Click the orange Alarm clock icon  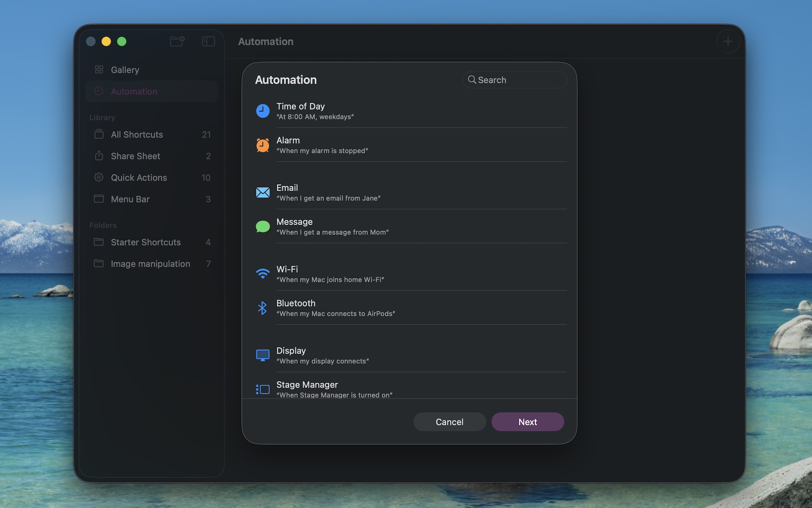[263, 145]
